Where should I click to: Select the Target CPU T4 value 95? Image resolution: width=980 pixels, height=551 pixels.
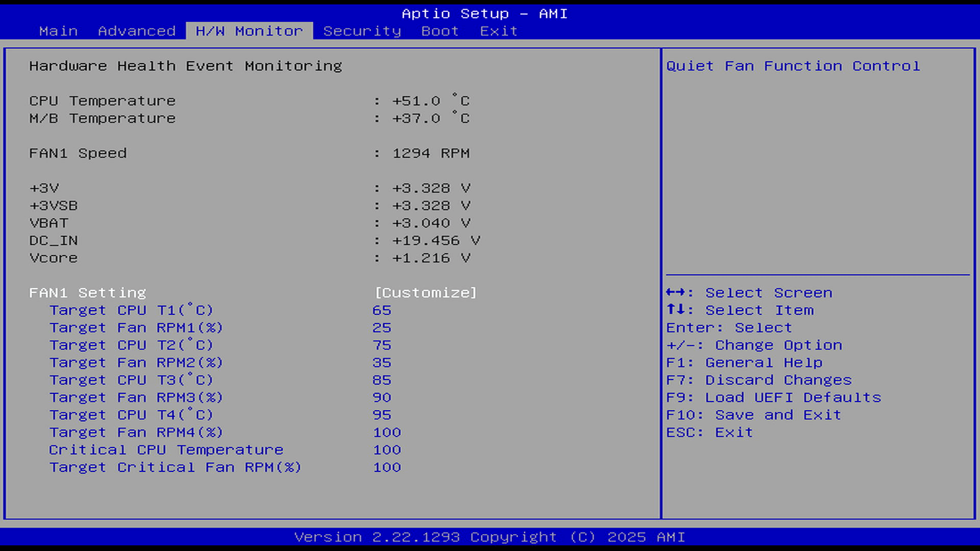pyautogui.click(x=381, y=415)
